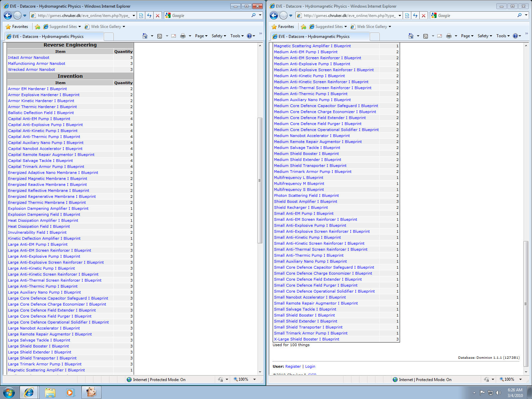Open zoom level dropdown in left window
This screenshot has height=399, width=532.
pyautogui.click(x=255, y=379)
